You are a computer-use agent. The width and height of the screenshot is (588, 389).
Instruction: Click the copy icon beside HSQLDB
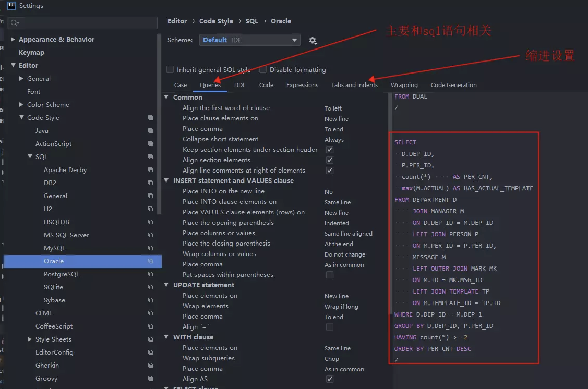coord(150,222)
